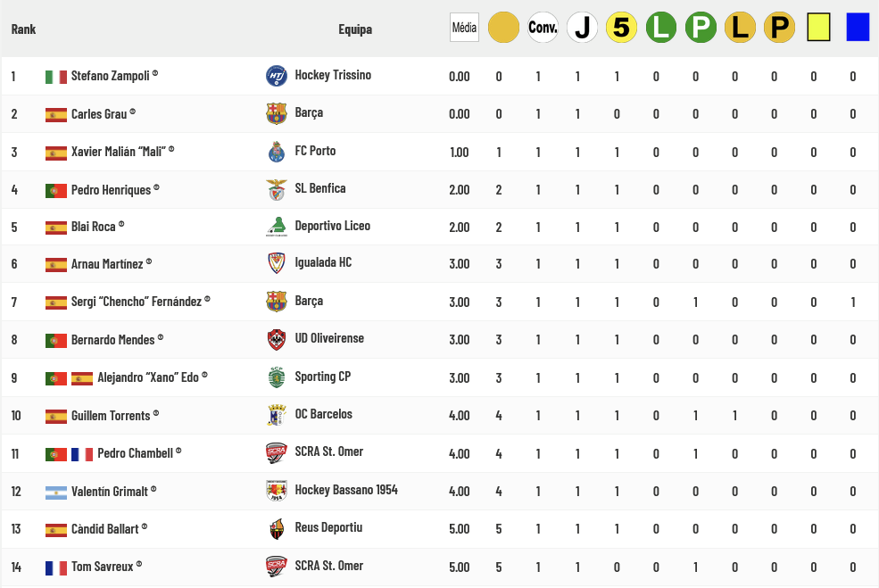Go to the Hockey Trissino team page

pyautogui.click(x=333, y=76)
